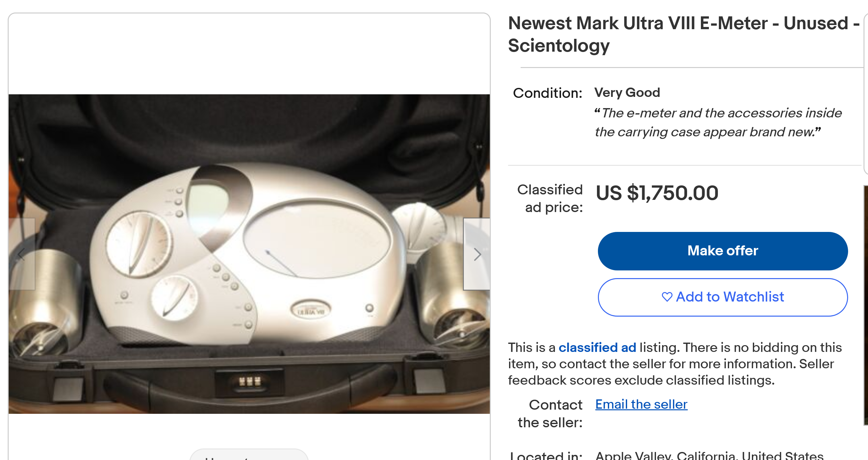868x460 pixels.
Task: Click the Classified ad price label
Action: coord(550,198)
